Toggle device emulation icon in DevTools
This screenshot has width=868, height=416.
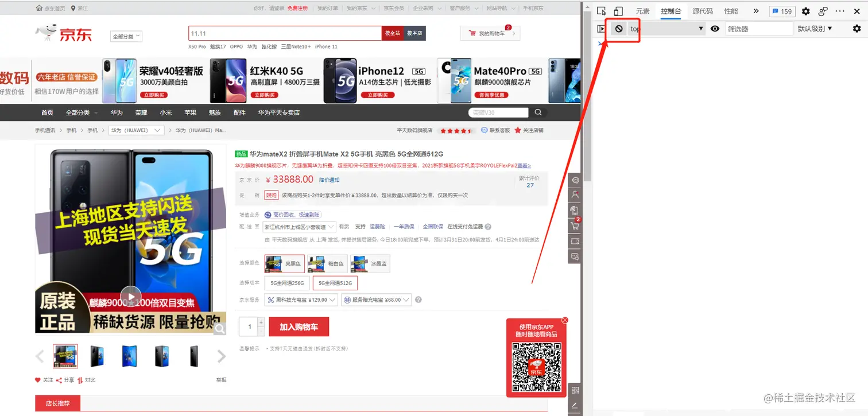[x=618, y=11]
